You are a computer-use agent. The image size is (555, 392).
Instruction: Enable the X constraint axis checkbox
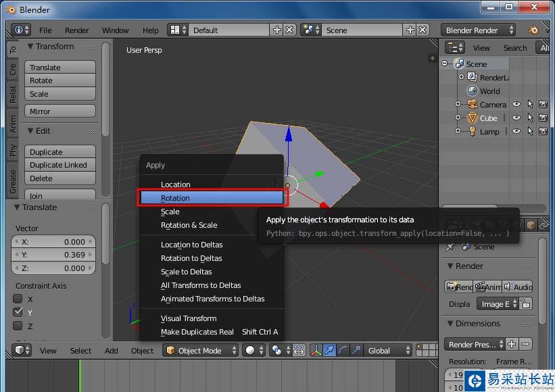pyautogui.click(x=18, y=299)
